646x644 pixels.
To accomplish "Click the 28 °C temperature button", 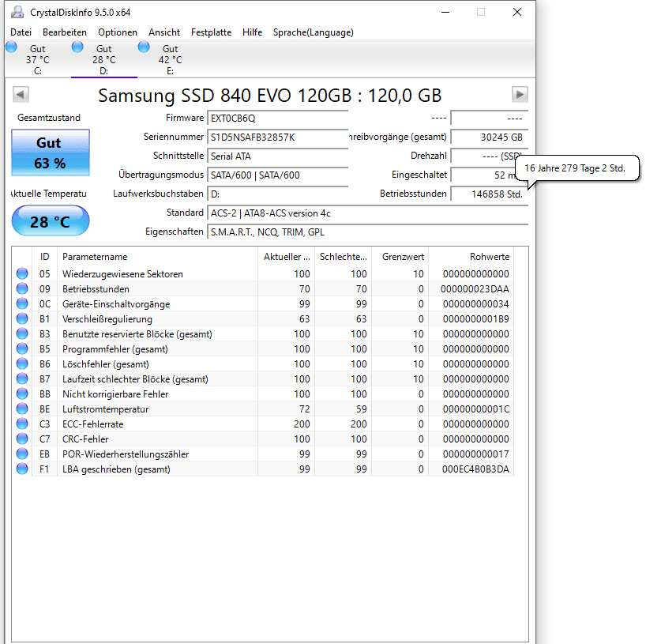I will pyautogui.click(x=51, y=221).
